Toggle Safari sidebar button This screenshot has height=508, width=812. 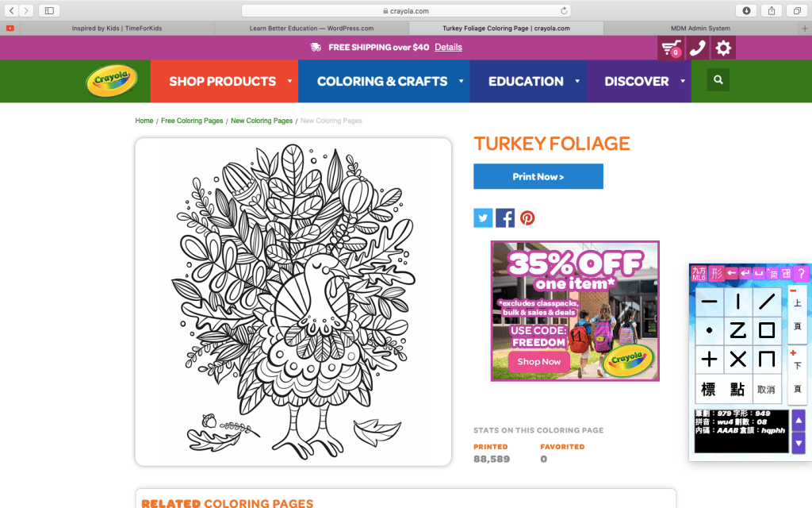pos(49,10)
